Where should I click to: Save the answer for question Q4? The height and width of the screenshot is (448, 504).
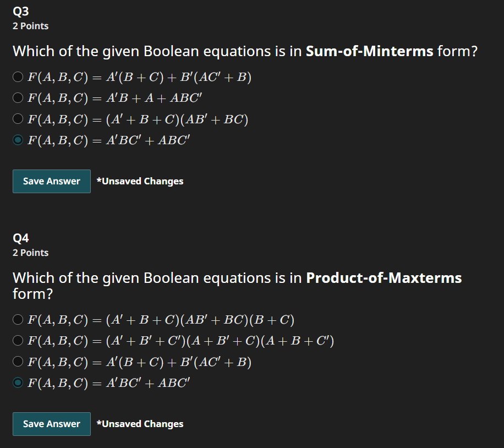click(x=51, y=424)
